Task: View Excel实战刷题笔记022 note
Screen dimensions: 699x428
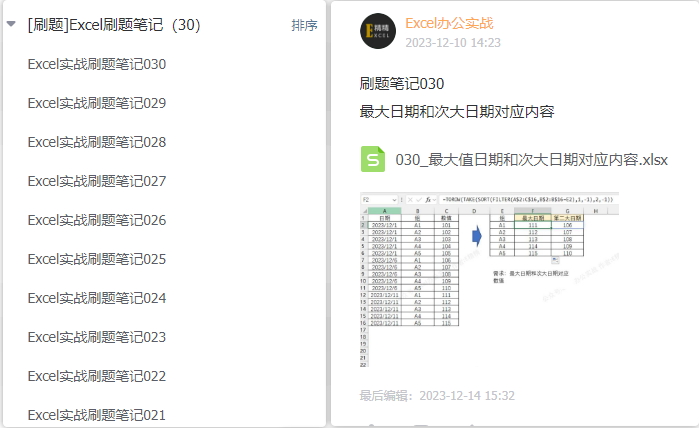Action: [x=97, y=376]
